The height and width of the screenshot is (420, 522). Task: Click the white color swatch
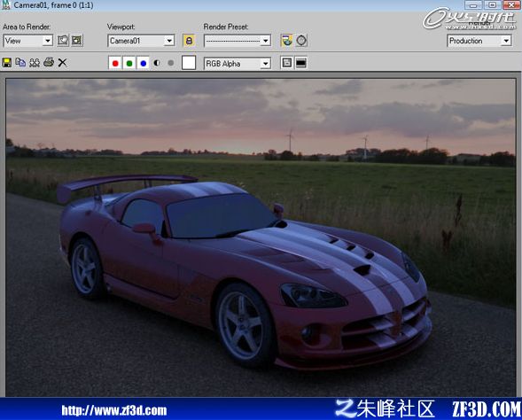click(189, 63)
